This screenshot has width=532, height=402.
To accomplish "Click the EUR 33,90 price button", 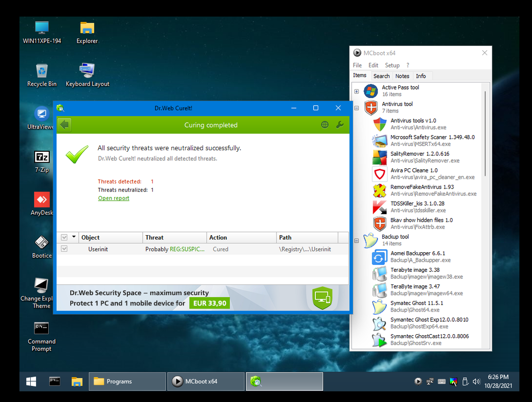I will click(x=210, y=303).
